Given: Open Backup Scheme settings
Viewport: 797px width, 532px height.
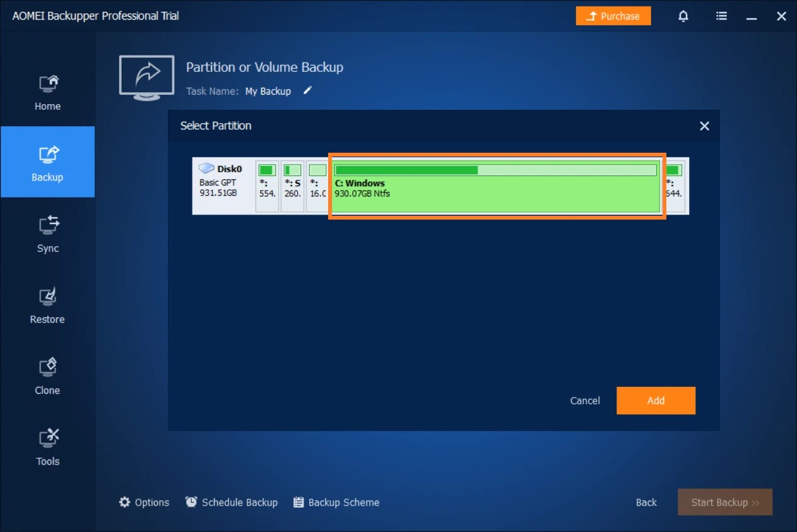Looking at the screenshot, I should (336, 502).
